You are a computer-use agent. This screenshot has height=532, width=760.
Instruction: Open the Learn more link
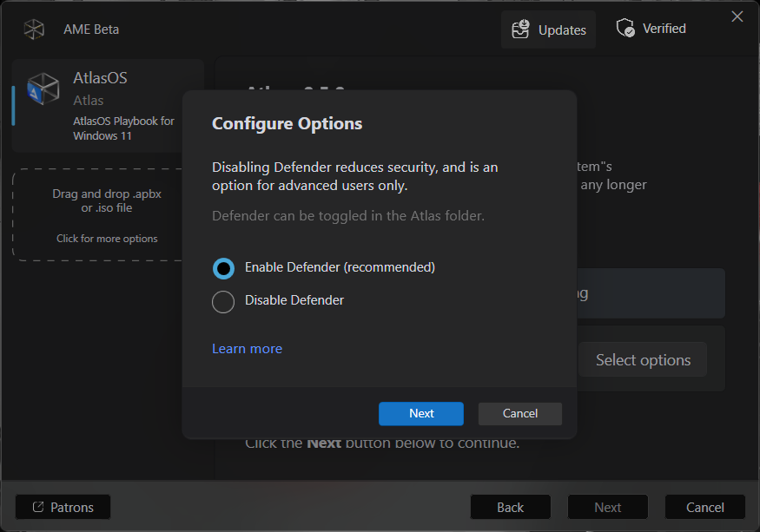[248, 349]
